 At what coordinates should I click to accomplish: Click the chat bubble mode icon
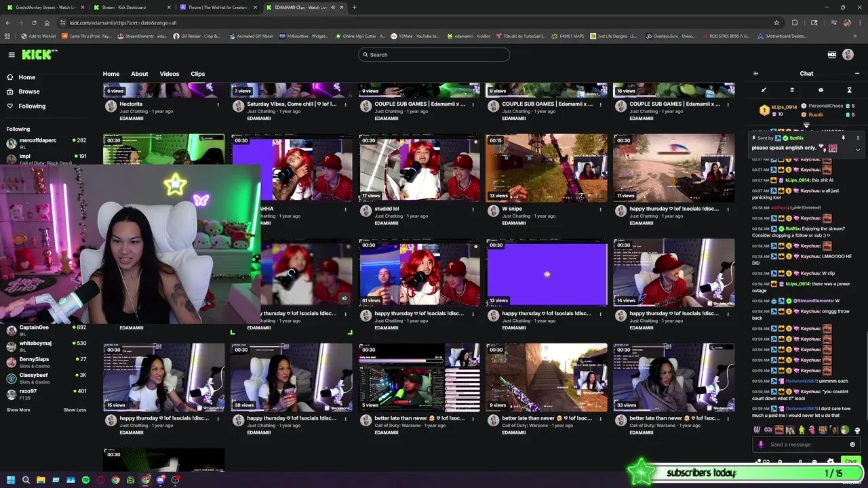pos(821,90)
